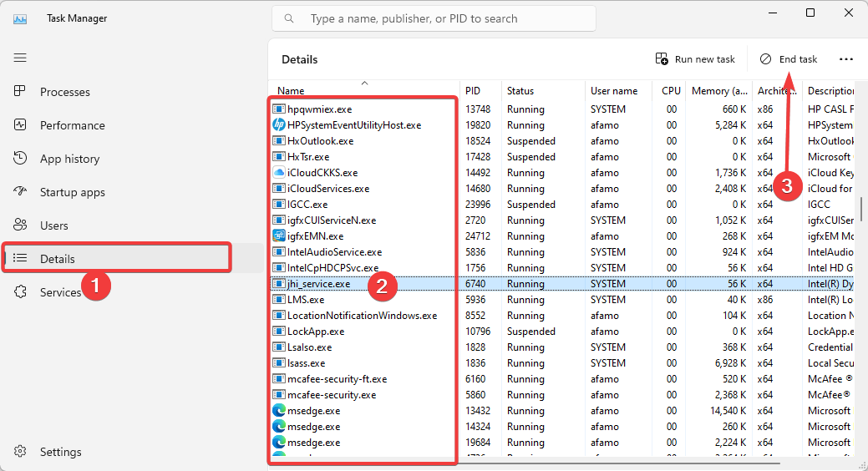
Task: Open App history via its clock icon
Action: [20, 159]
